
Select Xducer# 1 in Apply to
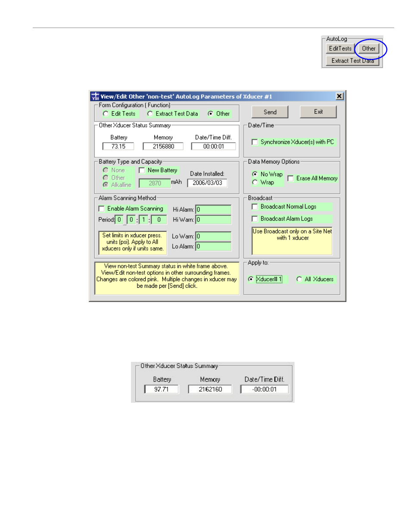(251, 279)
